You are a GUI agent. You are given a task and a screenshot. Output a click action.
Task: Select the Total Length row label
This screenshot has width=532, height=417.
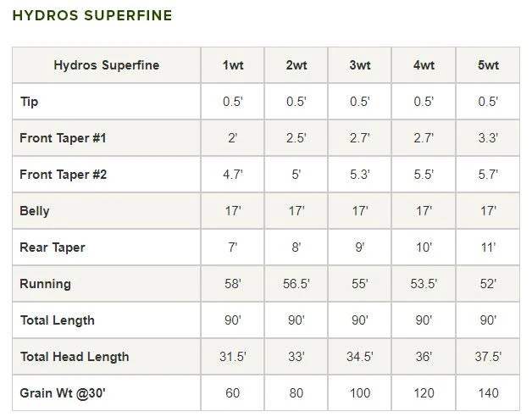[x=58, y=320]
